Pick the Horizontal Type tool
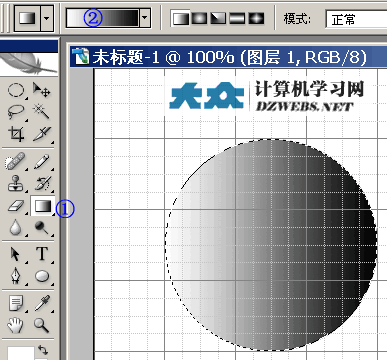 [42, 254]
